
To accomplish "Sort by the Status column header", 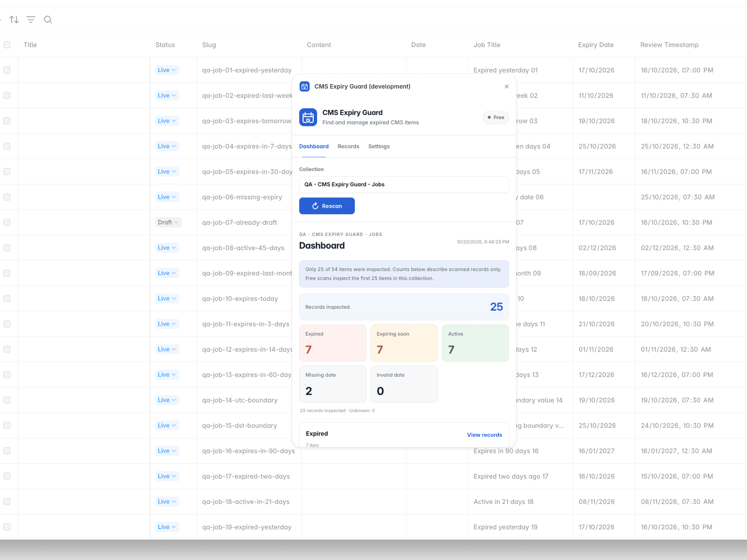I will point(165,45).
